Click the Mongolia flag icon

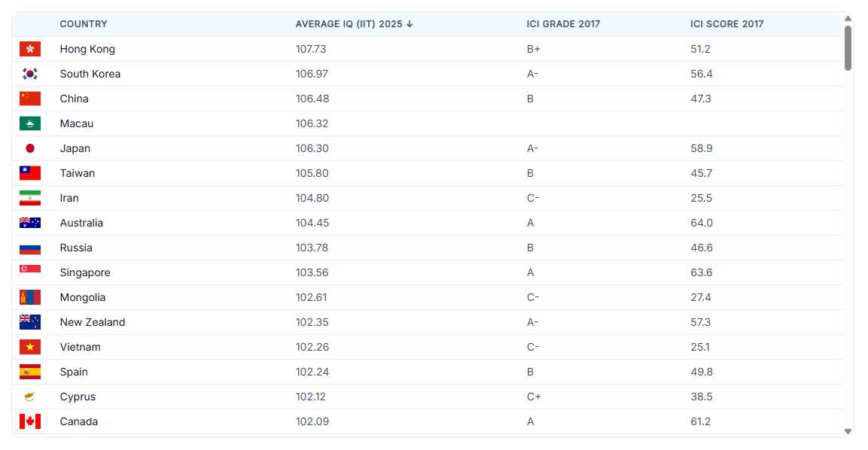click(30, 298)
